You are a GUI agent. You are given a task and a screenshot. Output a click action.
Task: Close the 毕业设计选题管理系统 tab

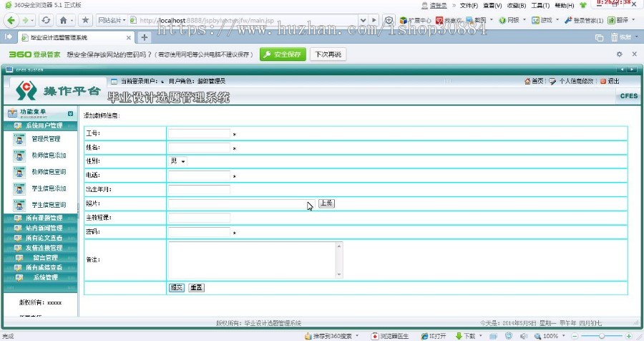click(x=129, y=37)
